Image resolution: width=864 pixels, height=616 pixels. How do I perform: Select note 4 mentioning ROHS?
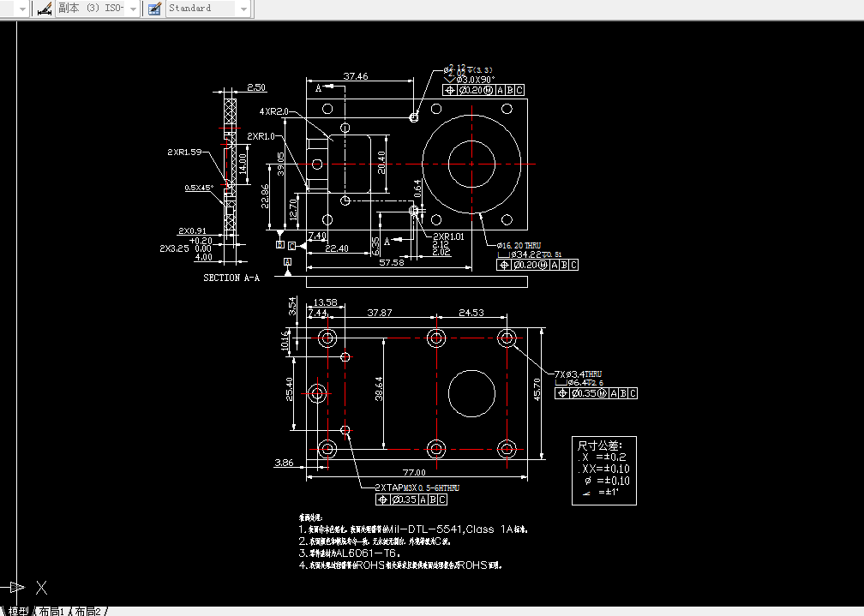[400, 565]
